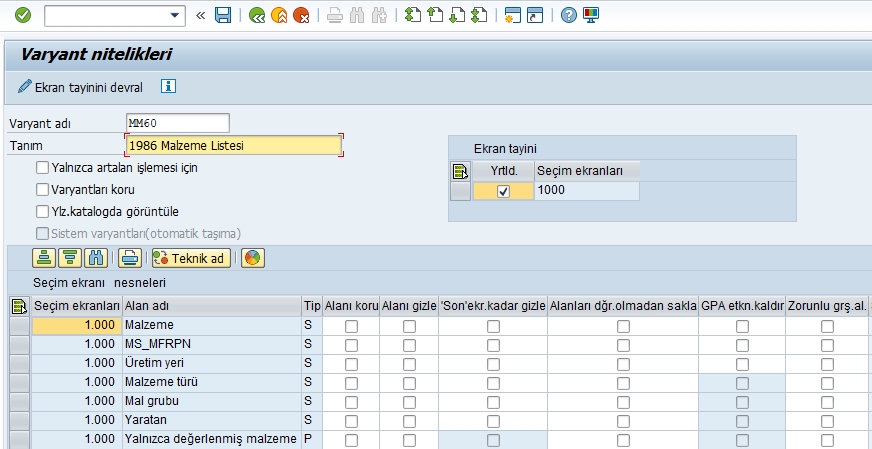Viewport: 872px width, 449px height.
Task: Tick 'Alanı koru' checkbox in Malzeme row
Action: [x=351, y=326]
